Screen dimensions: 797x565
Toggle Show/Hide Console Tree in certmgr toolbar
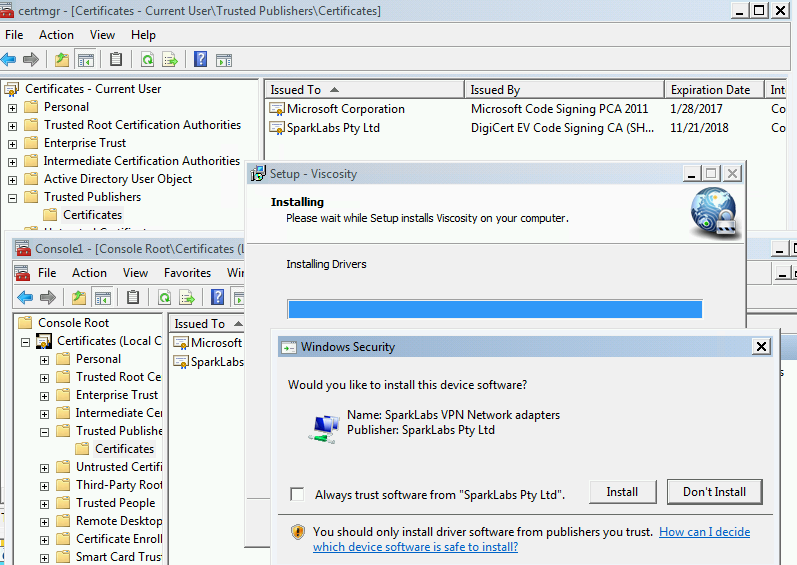tap(85, 60)
